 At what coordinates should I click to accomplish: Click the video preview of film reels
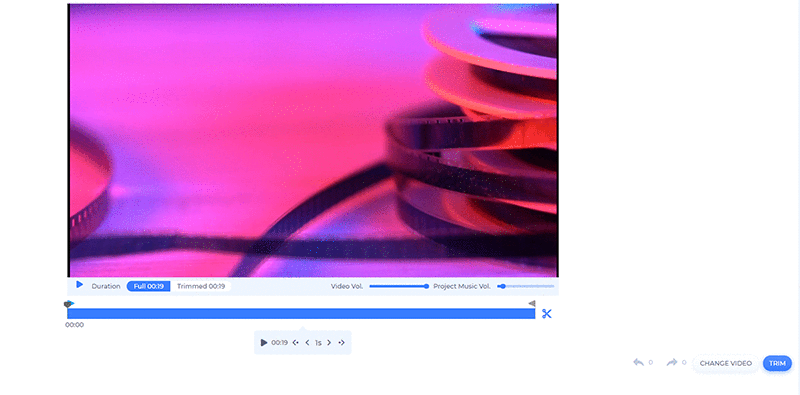tap(313, 140)
